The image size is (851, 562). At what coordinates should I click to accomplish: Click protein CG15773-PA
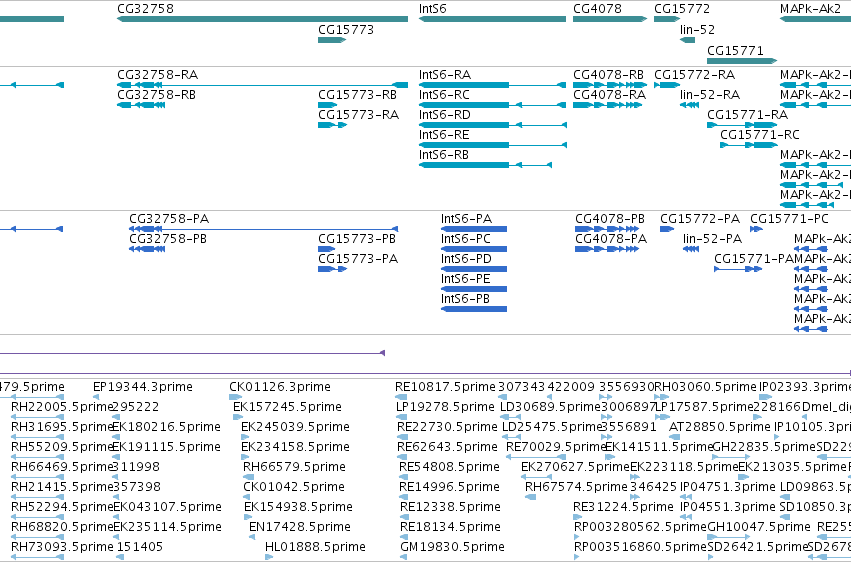tap(332, 269)
